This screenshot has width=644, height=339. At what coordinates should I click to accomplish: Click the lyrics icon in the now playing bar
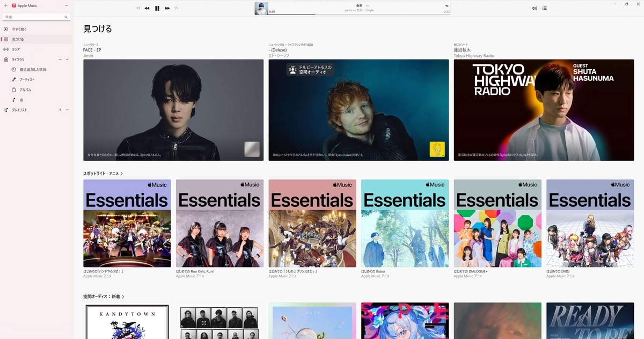[x=447, y=5]
